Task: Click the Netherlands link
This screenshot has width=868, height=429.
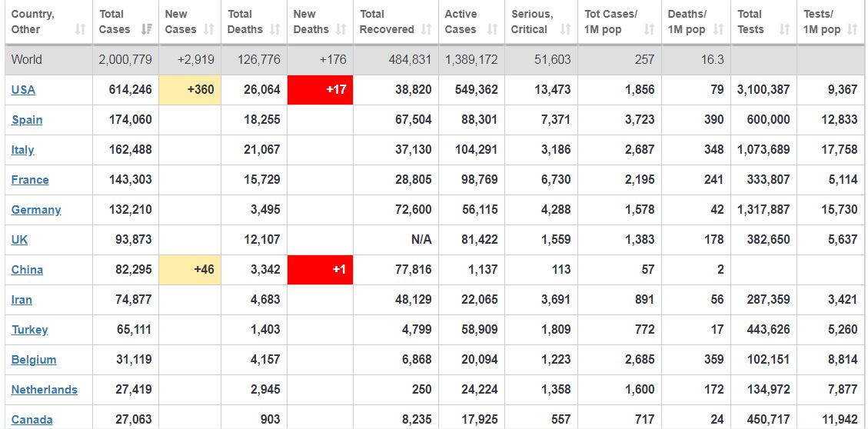Action: coord(44,390)
